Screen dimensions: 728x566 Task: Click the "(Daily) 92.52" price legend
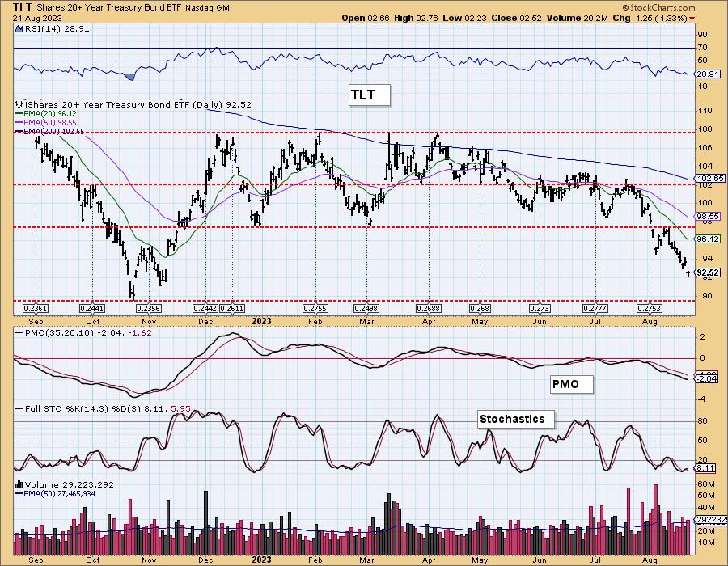138,105
